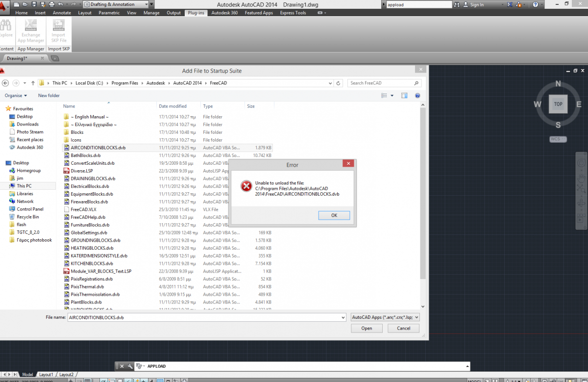Open the AutoCAD Apps file type dropdown
The height and width of the screenshot is (382, 588).
(x=385, y=317)
